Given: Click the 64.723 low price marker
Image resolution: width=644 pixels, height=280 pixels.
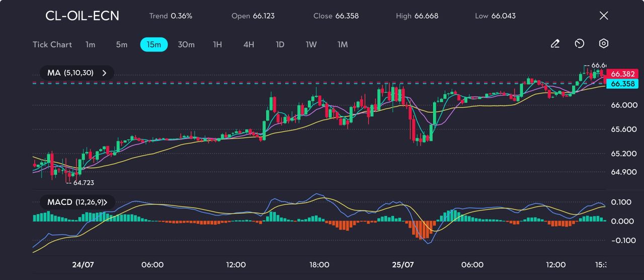Looking at the screenshot, I should pos(83,183).
